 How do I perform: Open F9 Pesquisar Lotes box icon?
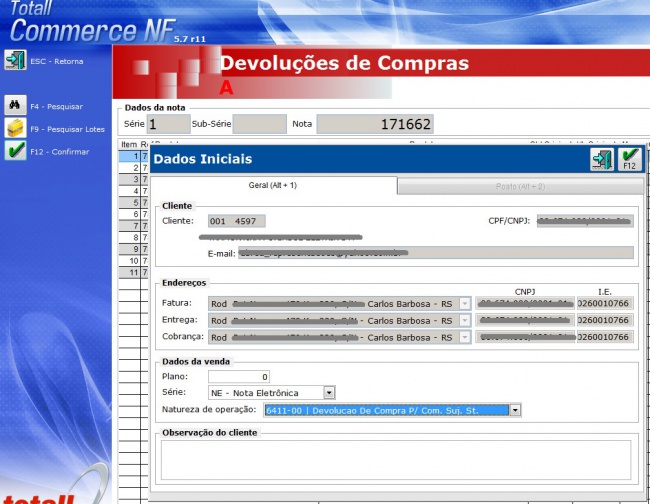coord(15,128)
